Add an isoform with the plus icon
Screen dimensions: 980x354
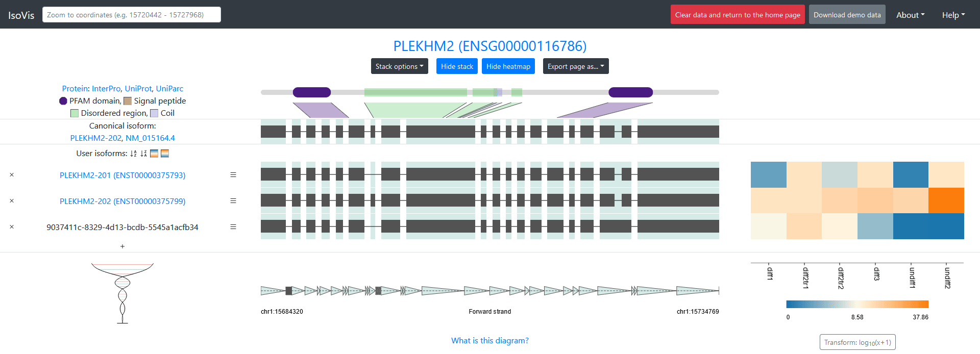point(122,246)
